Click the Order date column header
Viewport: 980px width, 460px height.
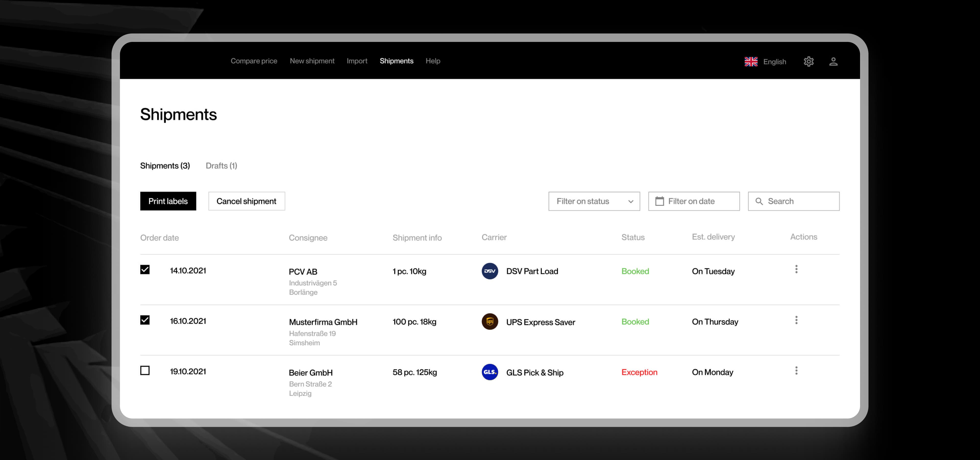[x=160, y=238]
